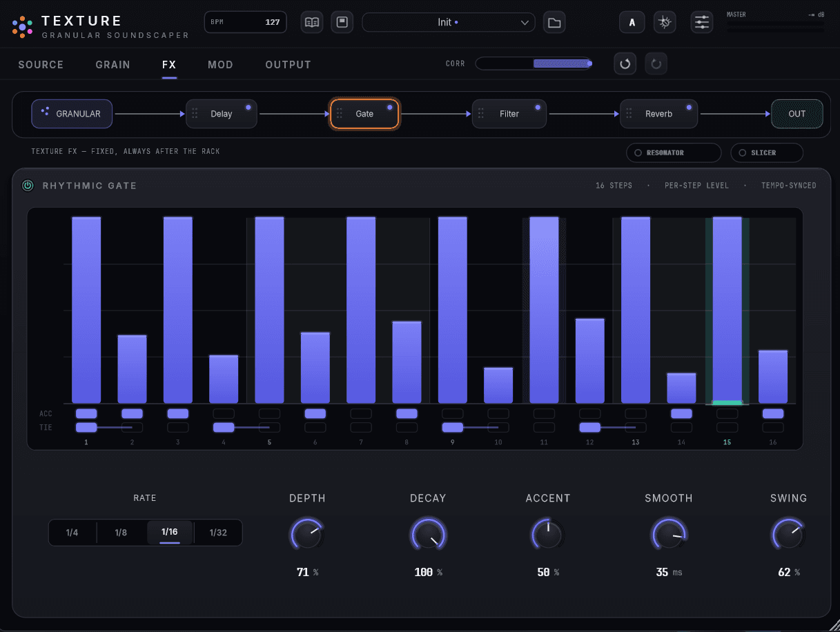The height and width of the screenshot is (632, 840).
Task: Set gate rate to 1/4
Action: (x=72, y=533)
